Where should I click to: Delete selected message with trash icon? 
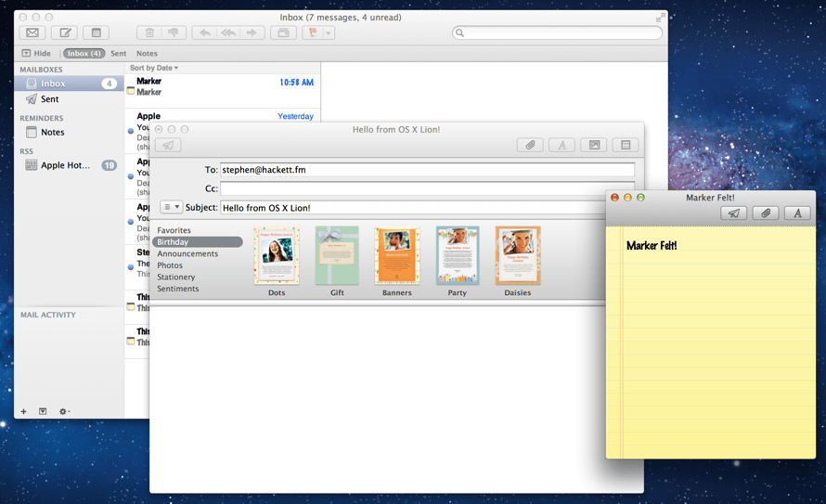[149, 32]
